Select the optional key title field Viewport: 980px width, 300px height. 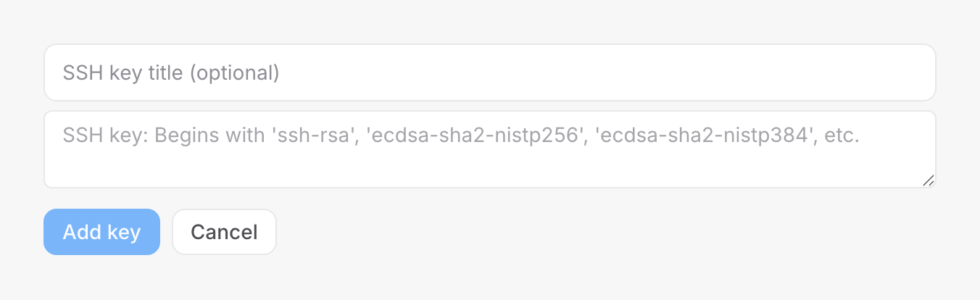tap(489, 72)
